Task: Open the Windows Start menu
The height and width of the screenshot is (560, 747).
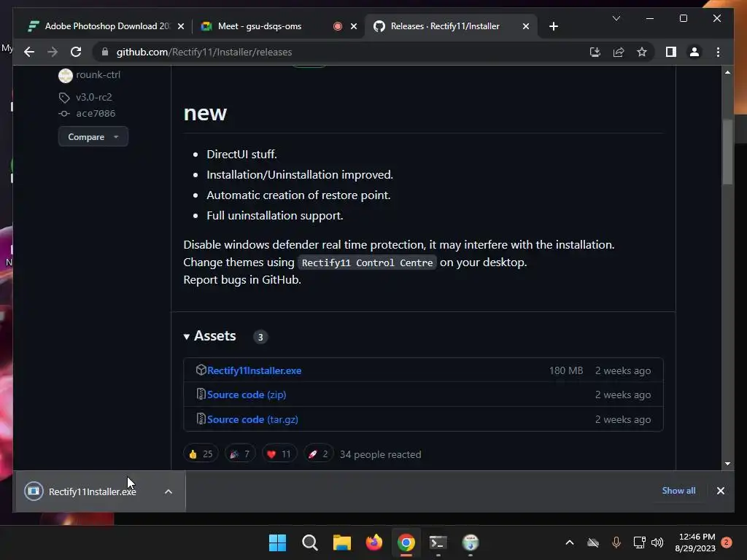Action: click(277, 542)
